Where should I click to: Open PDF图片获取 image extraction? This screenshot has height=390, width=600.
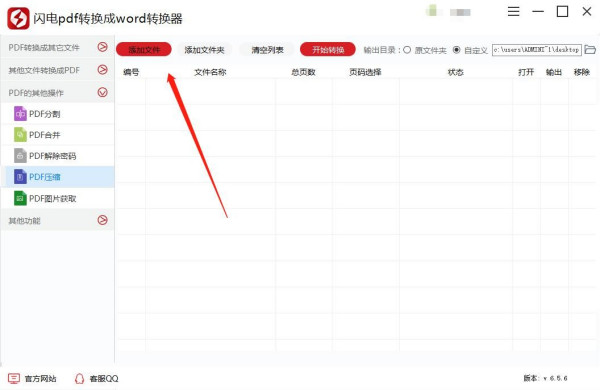(57, 198)
